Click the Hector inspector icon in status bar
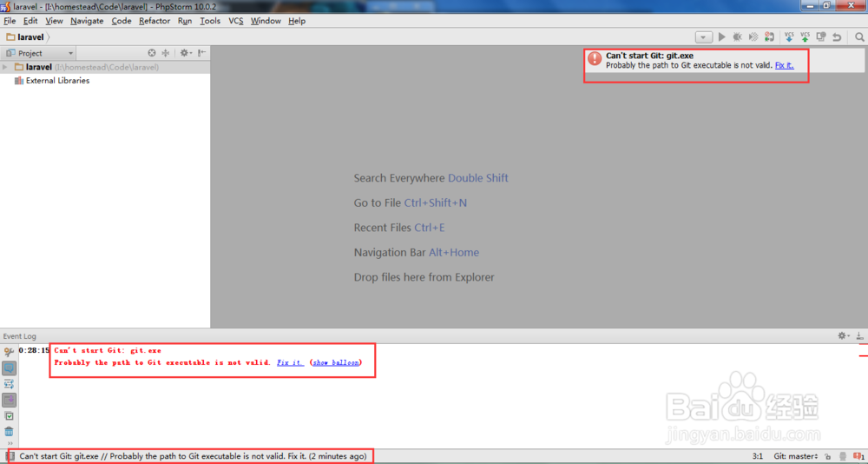The width and height of the screenshot is (868, 464). coord(843,456)
